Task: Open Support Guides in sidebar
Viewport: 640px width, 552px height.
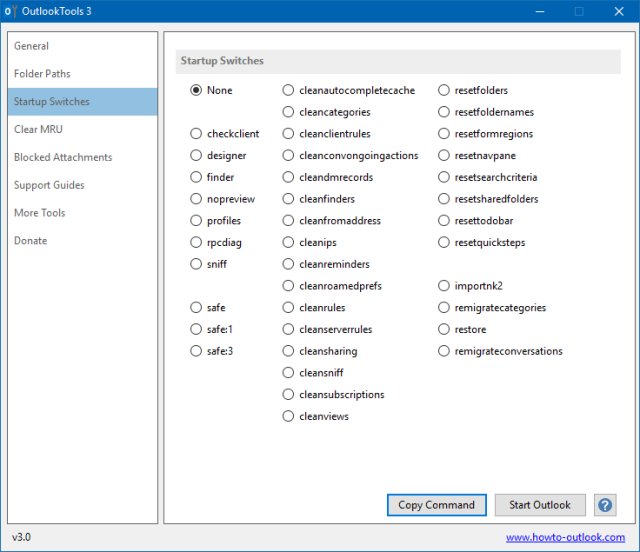Action: (49, 185)
